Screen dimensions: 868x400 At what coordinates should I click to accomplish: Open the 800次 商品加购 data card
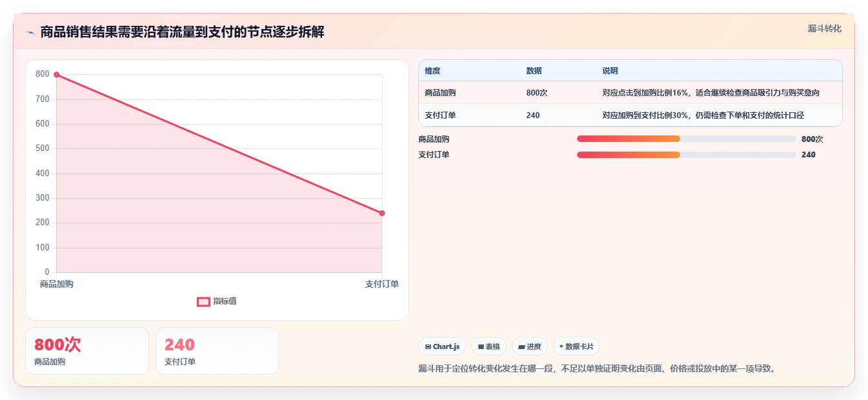point(87,351)
